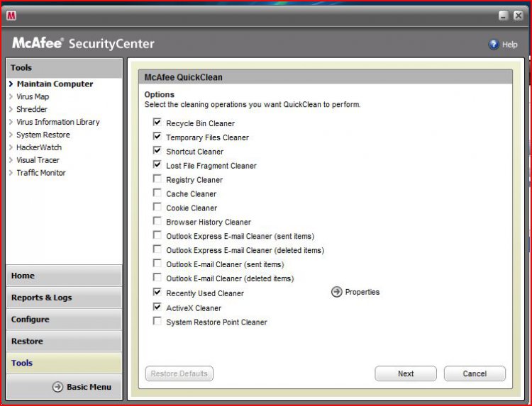Screen dimensions: 532x406
Task: Click the Restore Defaults button
Action: point(179,373)
